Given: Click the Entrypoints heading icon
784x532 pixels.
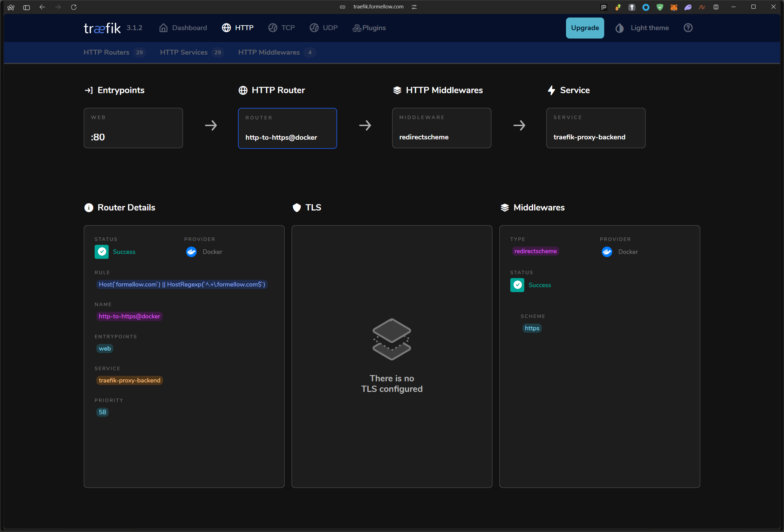Looking at the screenshot, I should [x=89, y=90].
